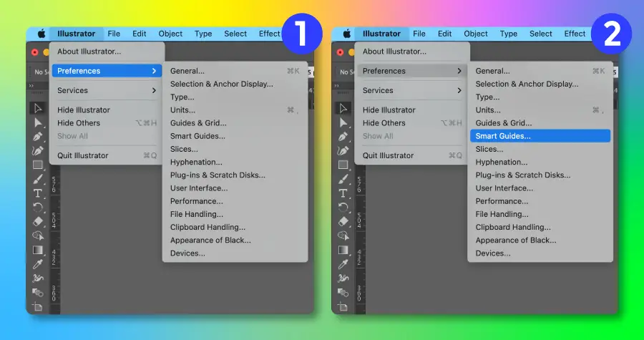Expand toolbar double-arrow in left window
This screenshot has height=340, width=644.
click(x=31, y=86)
